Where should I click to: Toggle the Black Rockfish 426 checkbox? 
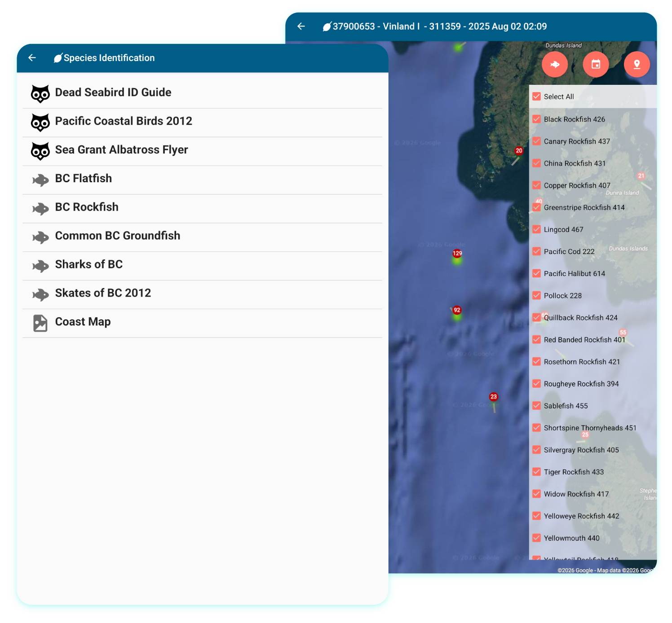tap(536, 119)
